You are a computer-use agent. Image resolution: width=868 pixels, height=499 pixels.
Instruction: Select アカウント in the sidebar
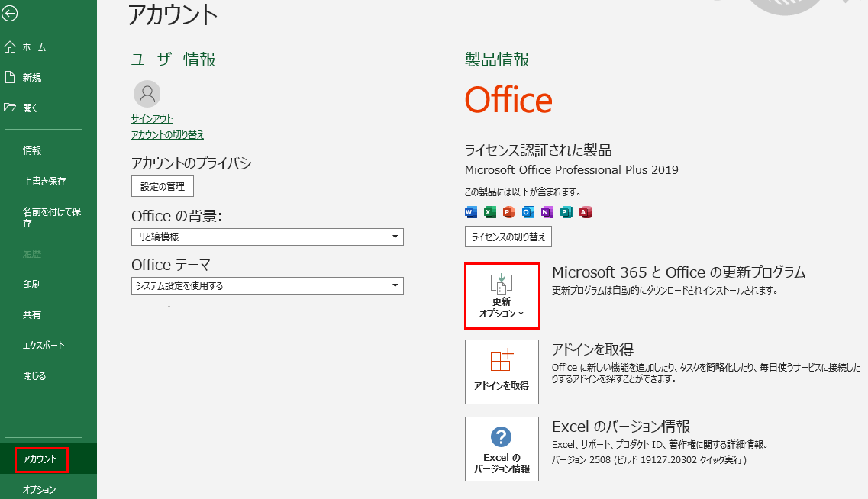click(x=40, y=459)
